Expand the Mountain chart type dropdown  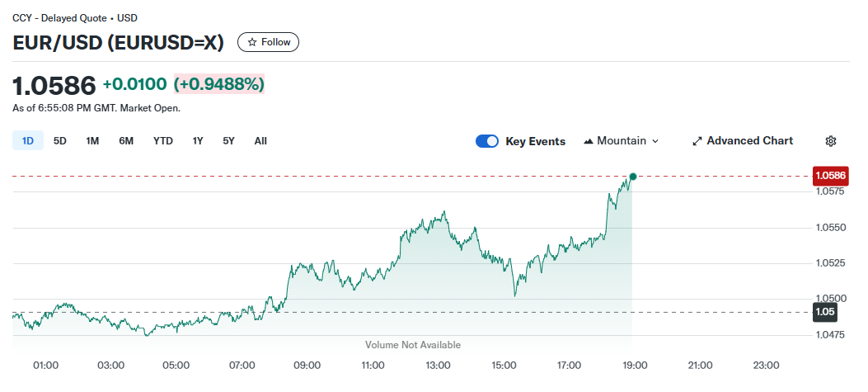(655, 141)
